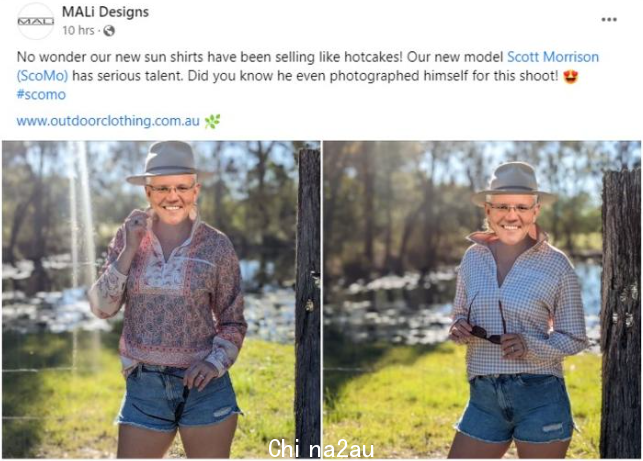Viewport: 643px width, 461px height.
Task: Open the Scott Morrison tagged name link
Action: pyautogui.click(x=553, y=57)
